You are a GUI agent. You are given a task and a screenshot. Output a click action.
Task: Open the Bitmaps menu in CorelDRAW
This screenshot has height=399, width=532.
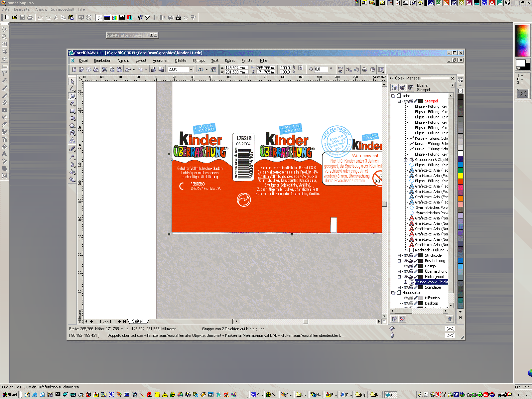point(199,61)
